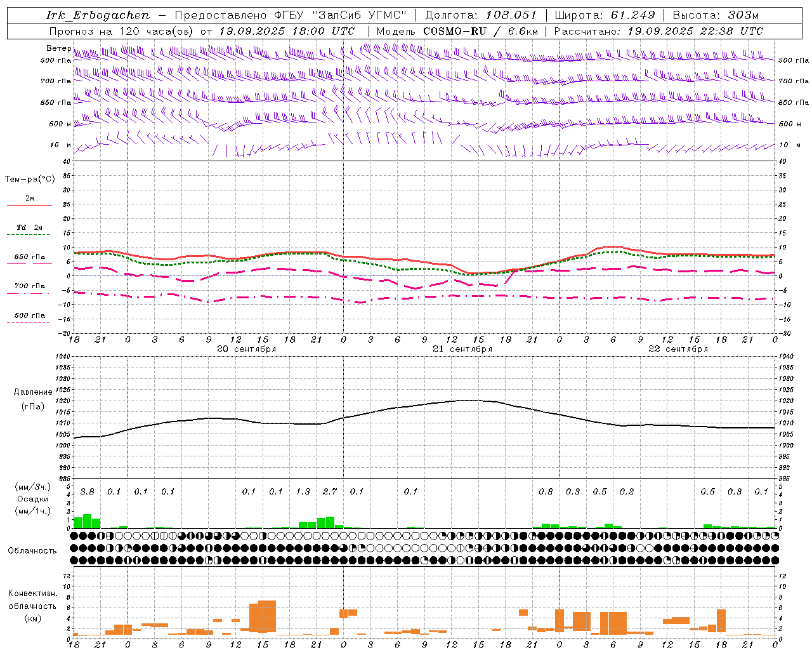Click the left "10 м" wind level label
Image resolution: width=812 pixels, height=650 pixels.
pos(61,145)
